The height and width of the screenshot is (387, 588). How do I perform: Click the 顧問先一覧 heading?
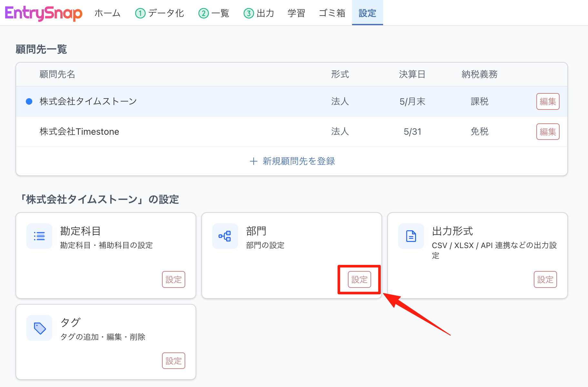point(41,49)
